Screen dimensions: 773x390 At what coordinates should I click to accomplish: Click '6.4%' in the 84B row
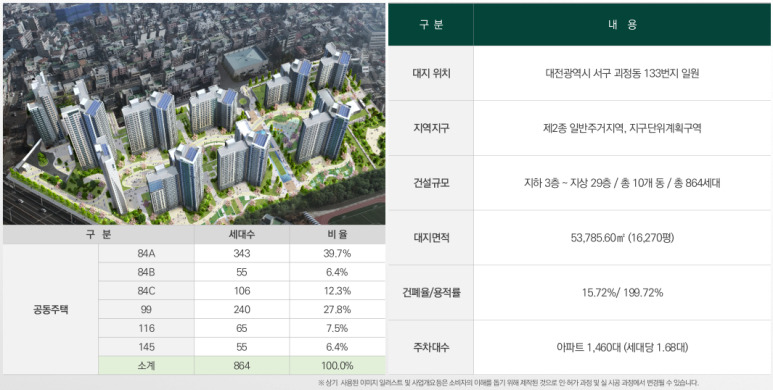(338, 273)
